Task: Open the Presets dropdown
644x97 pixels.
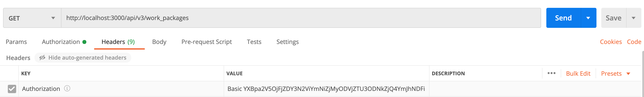Action: click(x=615, y=74)
